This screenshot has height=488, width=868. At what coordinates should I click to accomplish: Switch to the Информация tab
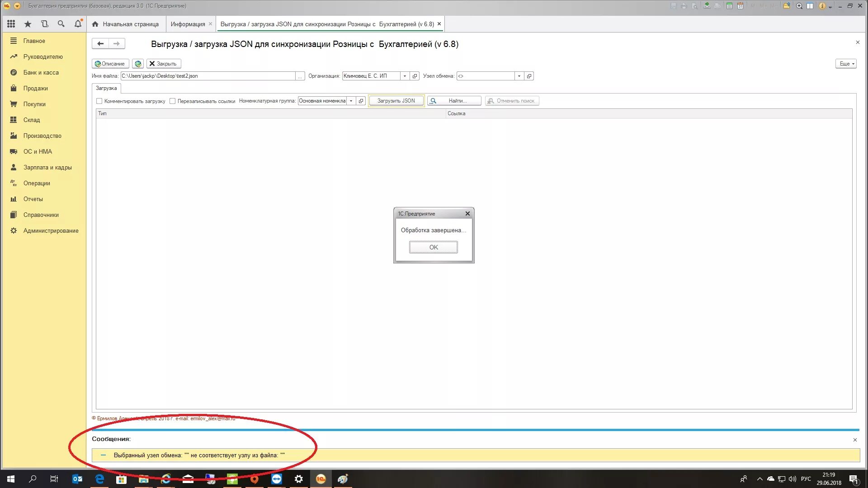188,24
